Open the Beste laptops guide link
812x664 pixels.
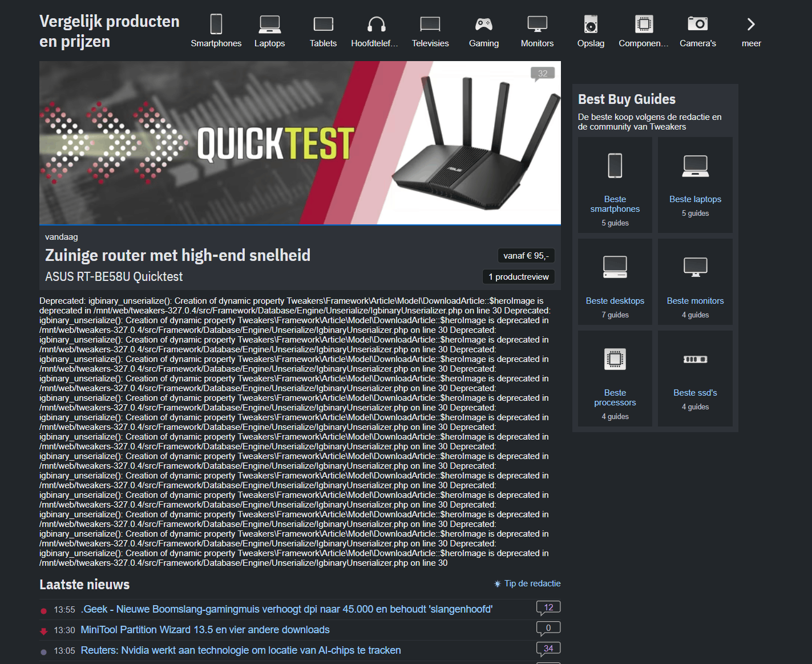[695, 199]
